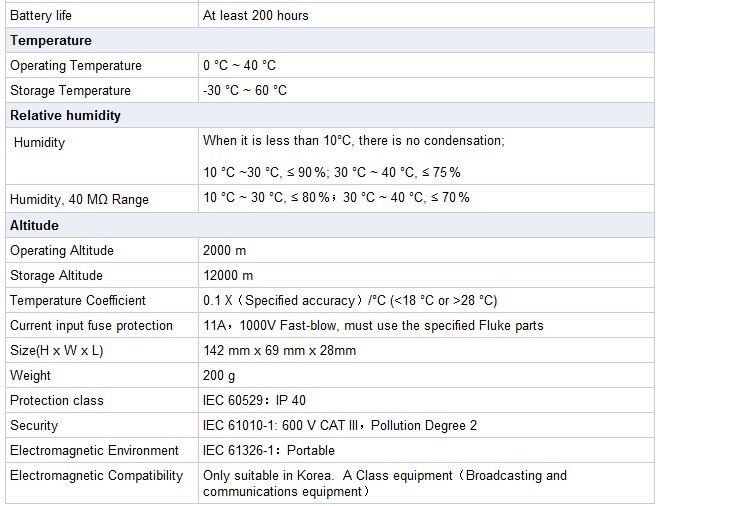Click the 'IEC 61326-1: Portable' value
This screenshot has width=730, height=506.
269,451
